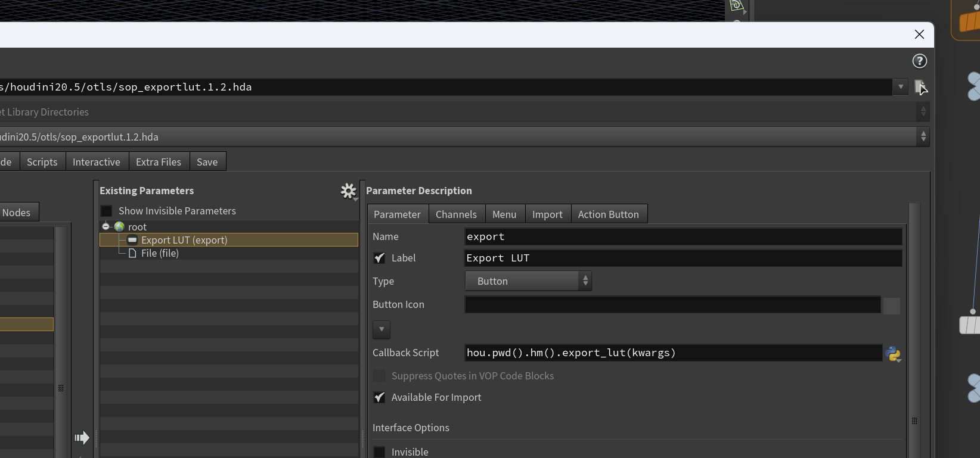The image size is (980, 458).
Task: Click the Python language icon for Callback Script
Action: click(x=893, y=354)
